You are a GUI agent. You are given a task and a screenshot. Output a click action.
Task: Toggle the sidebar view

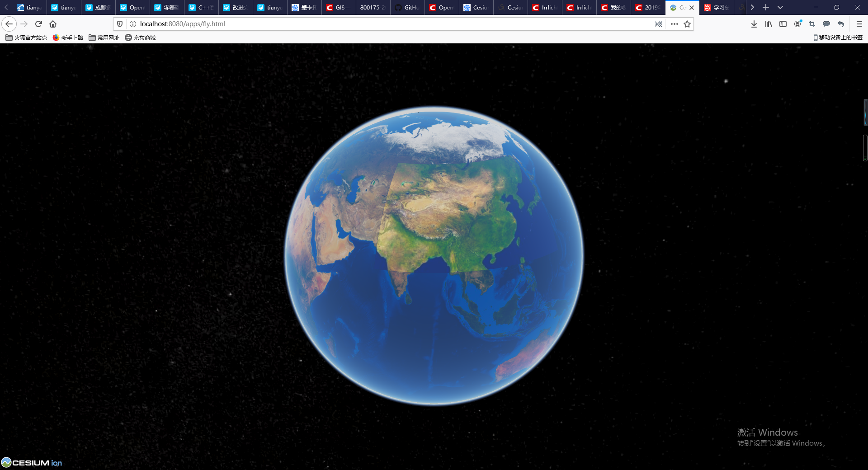point(783,24)
